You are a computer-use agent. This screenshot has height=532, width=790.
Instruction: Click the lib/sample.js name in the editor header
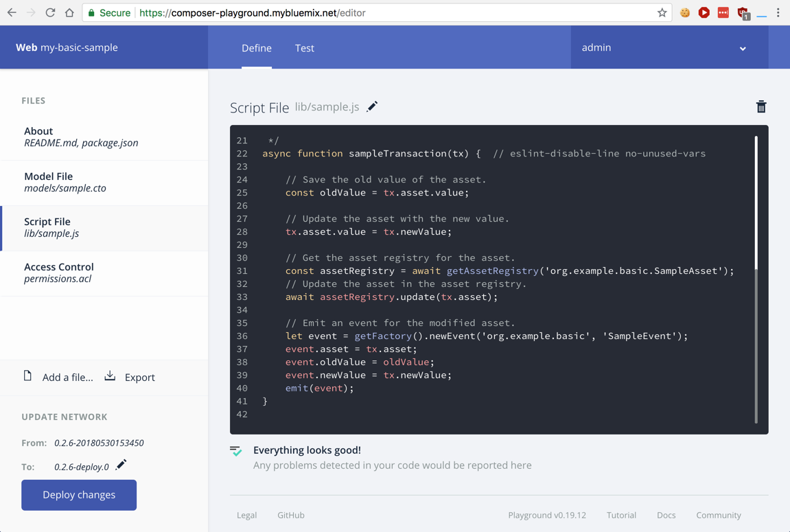(327, 107)
